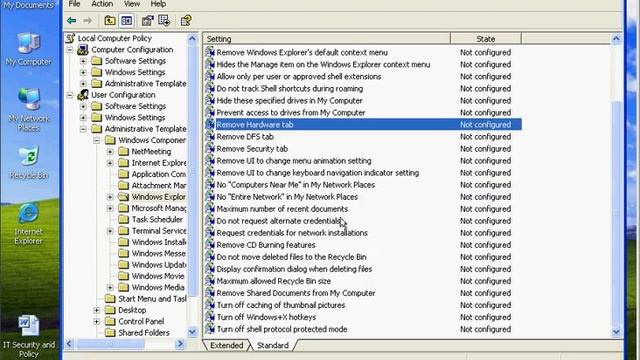Viewport: 640px width, 360px height.
Task: Sort by the Setting column header
Action: pyautogui.click(x=327, y=39)
